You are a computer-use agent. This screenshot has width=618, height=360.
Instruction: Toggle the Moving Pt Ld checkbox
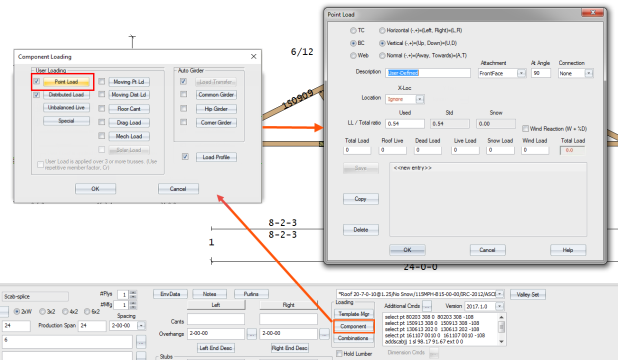(x=102, y=82)
